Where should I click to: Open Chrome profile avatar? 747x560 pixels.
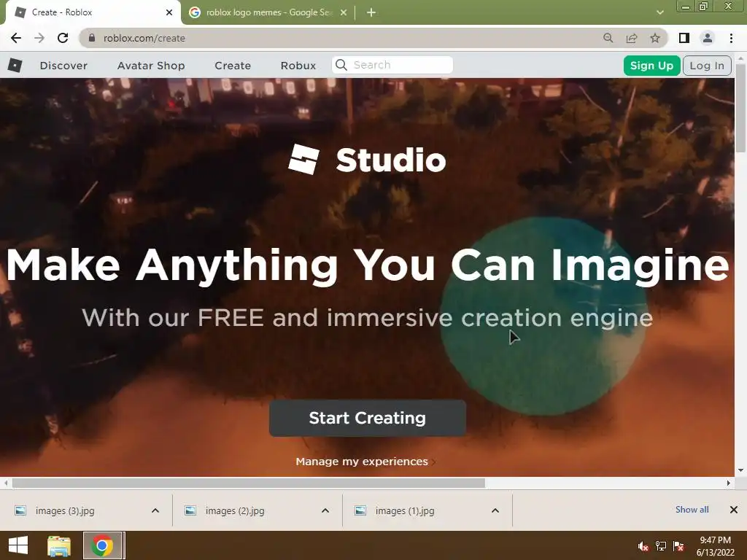708,38
